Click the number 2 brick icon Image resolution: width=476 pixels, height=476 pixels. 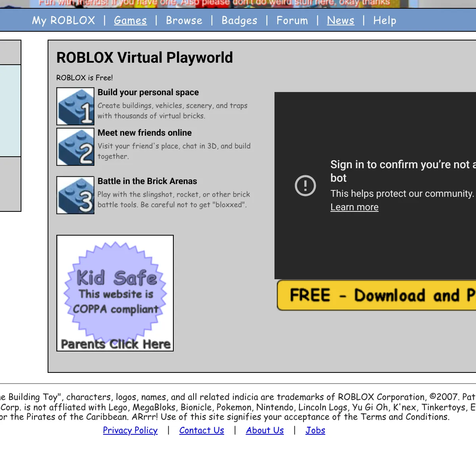tap(75, 147)
